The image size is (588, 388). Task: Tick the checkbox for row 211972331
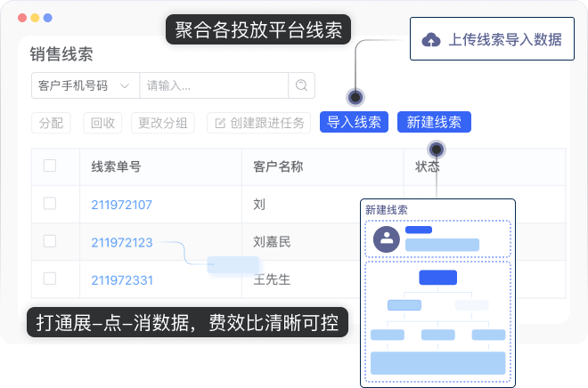(50, 279)
